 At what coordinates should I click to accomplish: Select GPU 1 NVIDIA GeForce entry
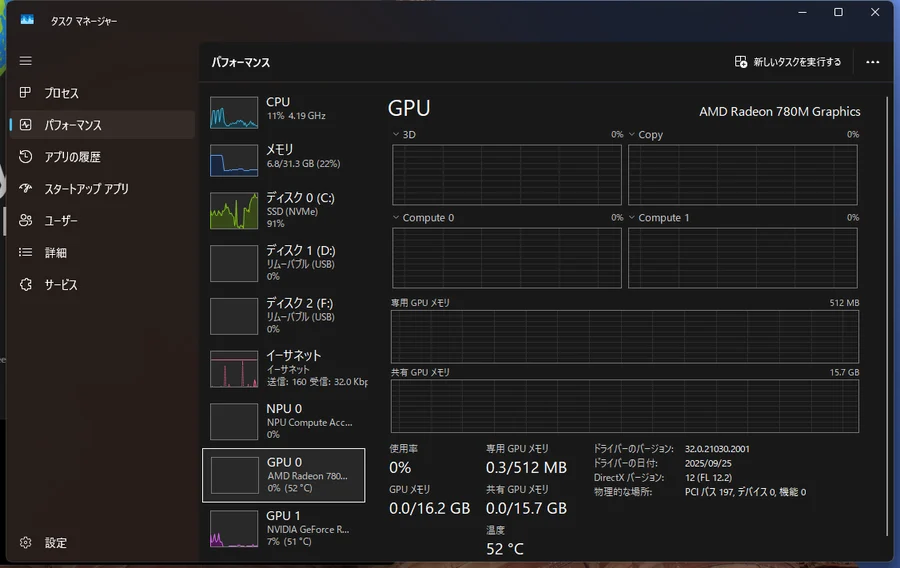[x=285, y=528]
